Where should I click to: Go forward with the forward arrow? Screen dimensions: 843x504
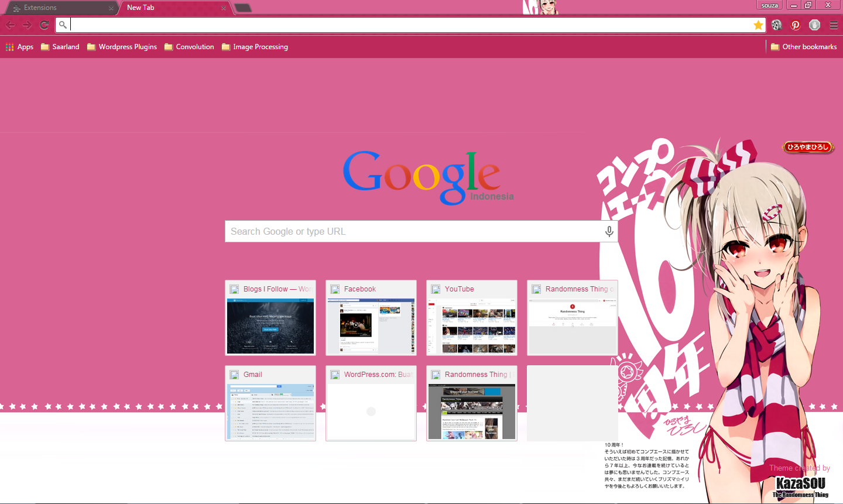pyautogui.click(x=27, y=25)
